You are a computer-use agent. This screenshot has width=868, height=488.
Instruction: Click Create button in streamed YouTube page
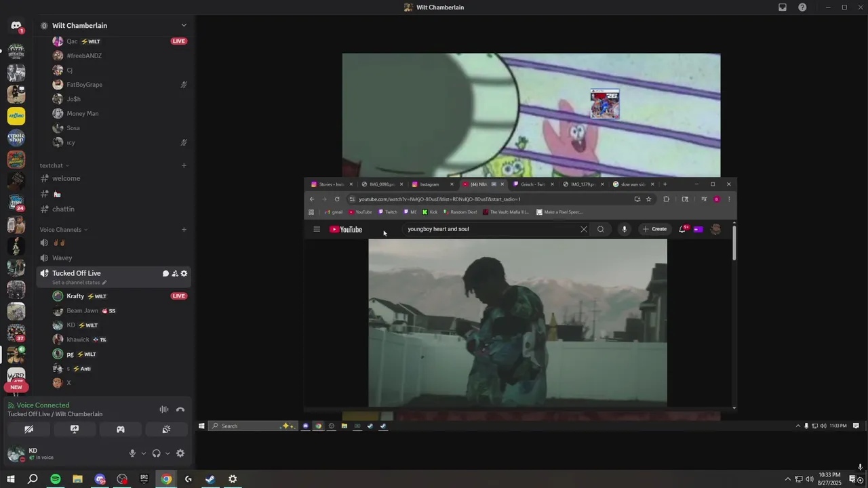[x=655, y=229]
